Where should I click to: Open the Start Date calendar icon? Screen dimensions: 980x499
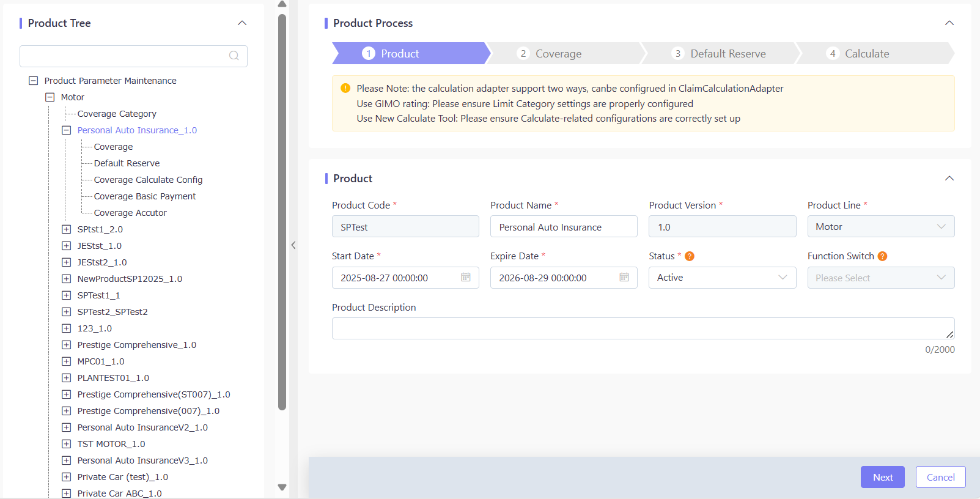pyautogui.click(x=466, y=277)
